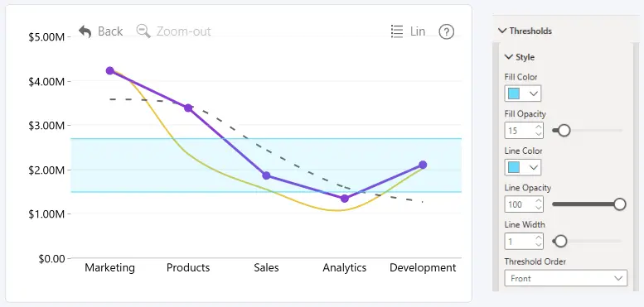The width and height of the screenshot is (644, 307).
Task: Click the $3.00M axis value
Action: pos(46,126)
